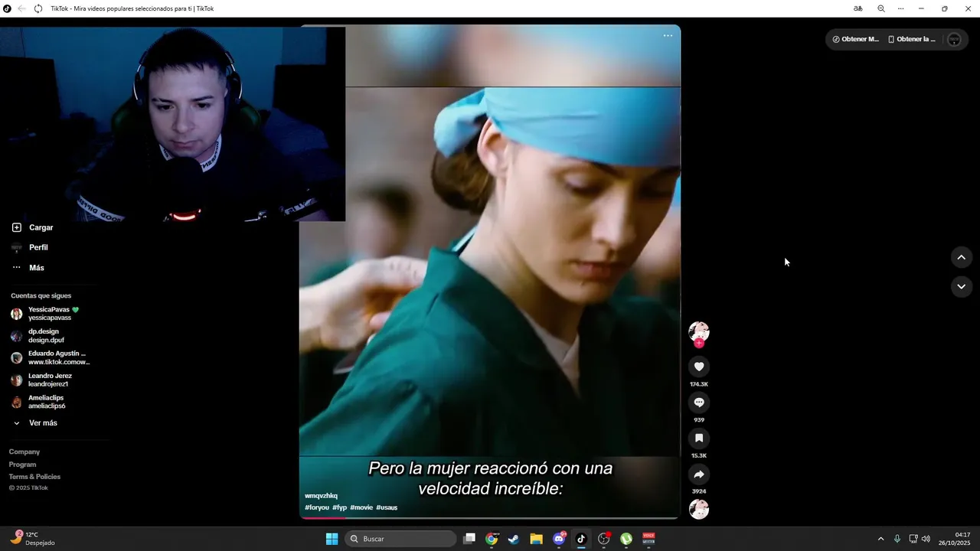Screen dimensions: 980x551
Task: Open YessicaPavas followed account
Action: coord(46,314)
